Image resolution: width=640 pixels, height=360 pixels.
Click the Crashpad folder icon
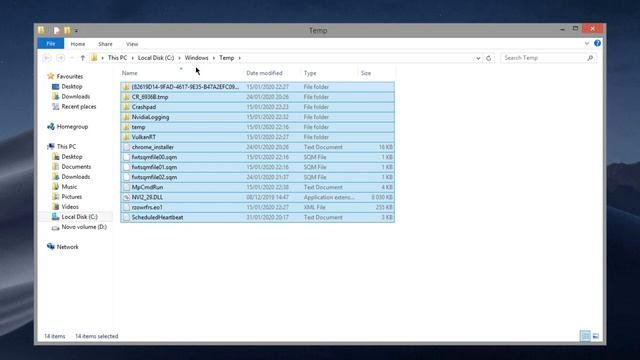pyautogui.click(x=127, y=107)
